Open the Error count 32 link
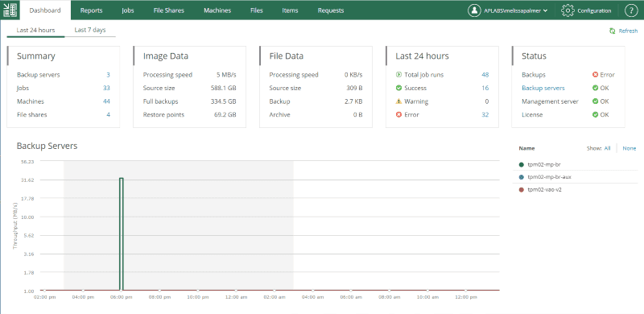The width and height of the screenshot is (644, 314). click(485, 114)
